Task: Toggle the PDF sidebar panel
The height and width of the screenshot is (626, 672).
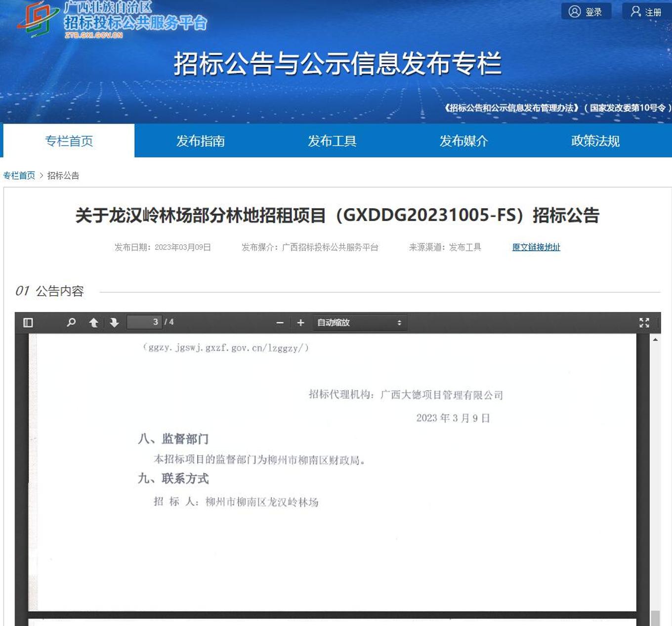Action: click(x=28, y=323)
